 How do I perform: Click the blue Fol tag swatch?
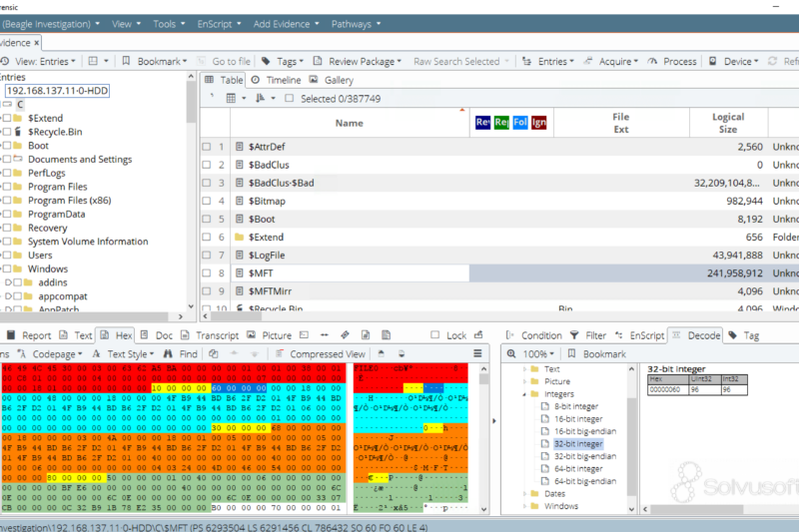coord(520,122)
